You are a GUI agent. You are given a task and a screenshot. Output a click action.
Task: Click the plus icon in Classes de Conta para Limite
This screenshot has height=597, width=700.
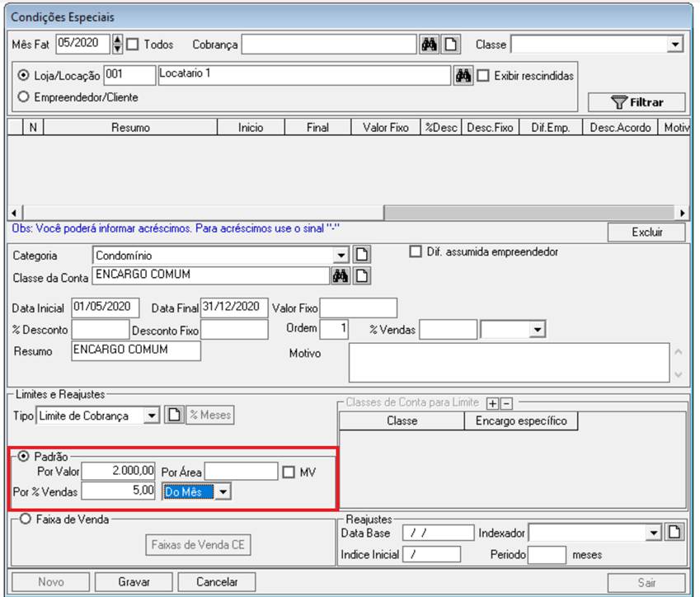coord(492,404)
